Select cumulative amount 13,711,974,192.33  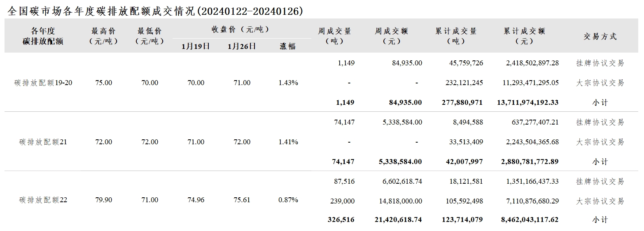[528, 102]
